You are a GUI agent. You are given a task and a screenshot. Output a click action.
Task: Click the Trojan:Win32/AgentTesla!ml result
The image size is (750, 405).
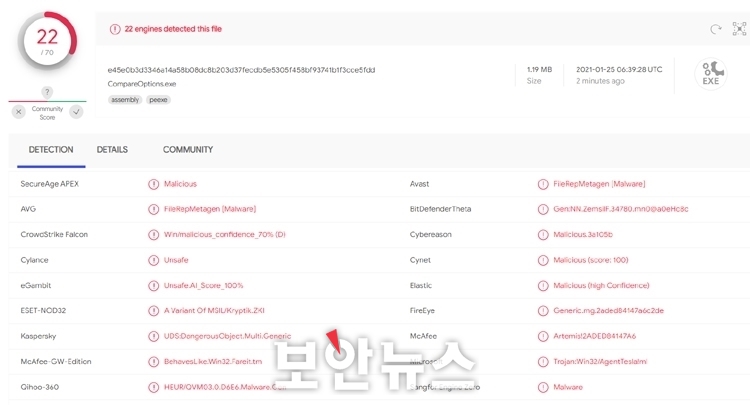(600, 361)
